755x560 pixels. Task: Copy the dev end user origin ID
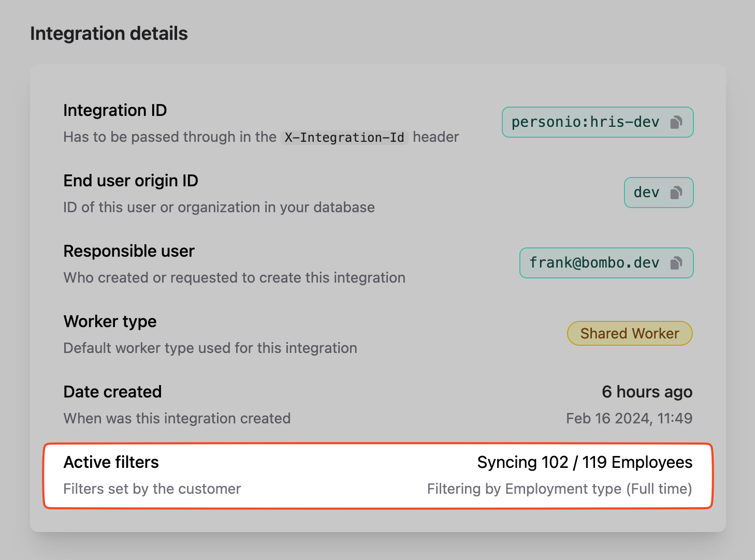[676, 193]
